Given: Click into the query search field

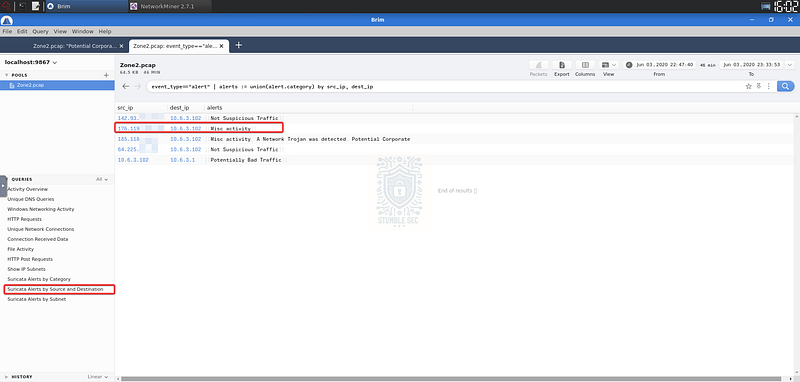Looking at the screenshot, I should click(x=444, y=87).
